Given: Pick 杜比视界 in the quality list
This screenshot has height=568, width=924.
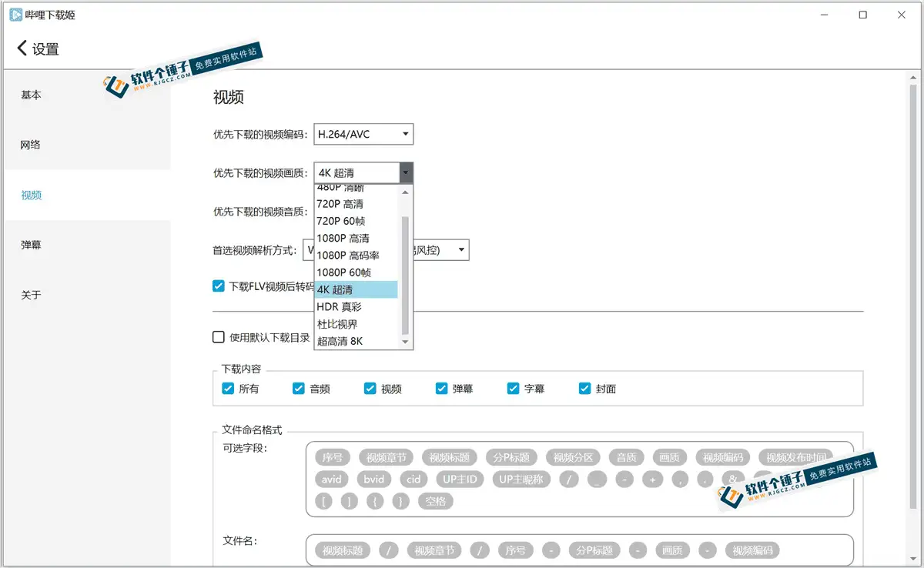Looking at the screenshot, I should (357, 324).
